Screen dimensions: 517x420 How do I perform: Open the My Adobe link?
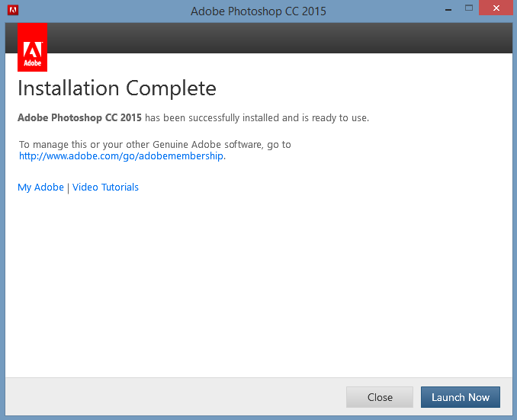[40, 187]
